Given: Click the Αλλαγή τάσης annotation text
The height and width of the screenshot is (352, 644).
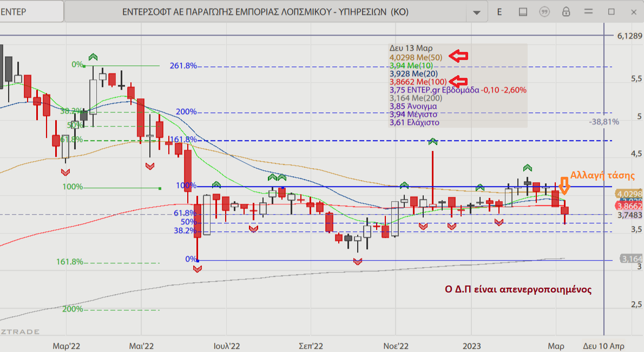Looking at the screenshot, I should coord(602,175).
